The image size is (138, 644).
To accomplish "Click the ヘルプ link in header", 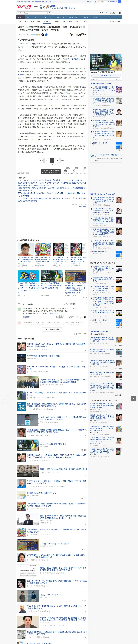I will [x=94, y=2].
